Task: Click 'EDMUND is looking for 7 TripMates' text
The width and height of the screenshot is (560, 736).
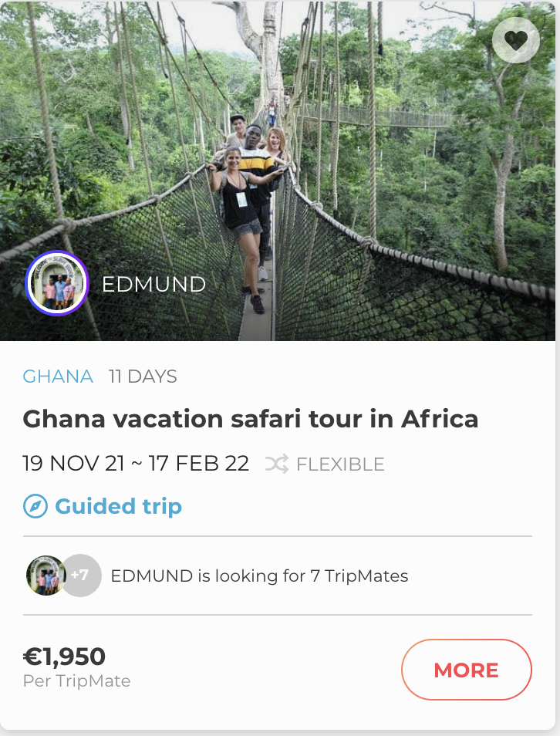Action: (259, 576)
